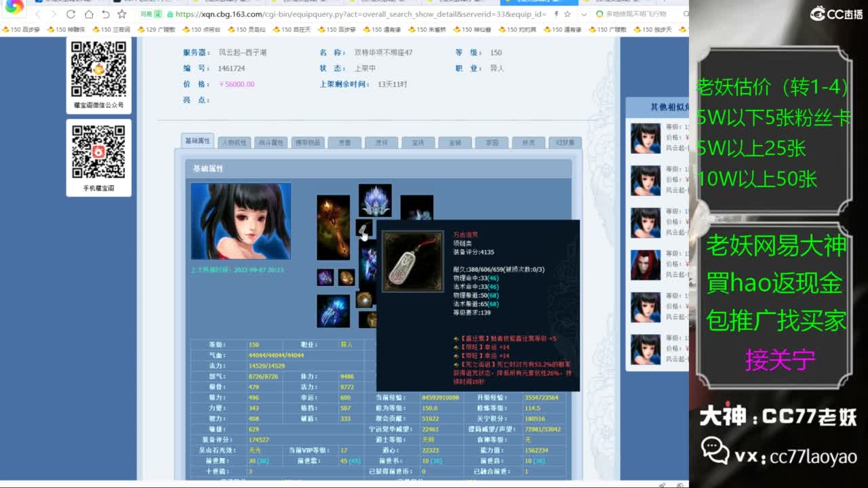This screenshot has height=488, width=868.
Task: Open the 150 自在天 bookmark
Action: coord(292,30)
